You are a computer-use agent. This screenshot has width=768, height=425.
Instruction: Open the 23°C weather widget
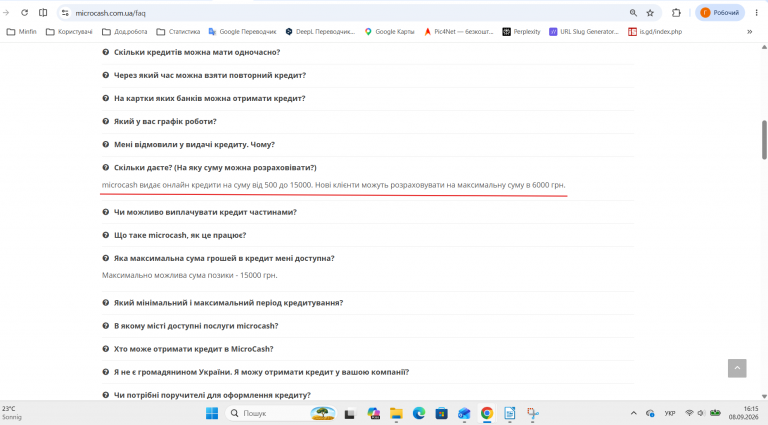coord(12,413)
